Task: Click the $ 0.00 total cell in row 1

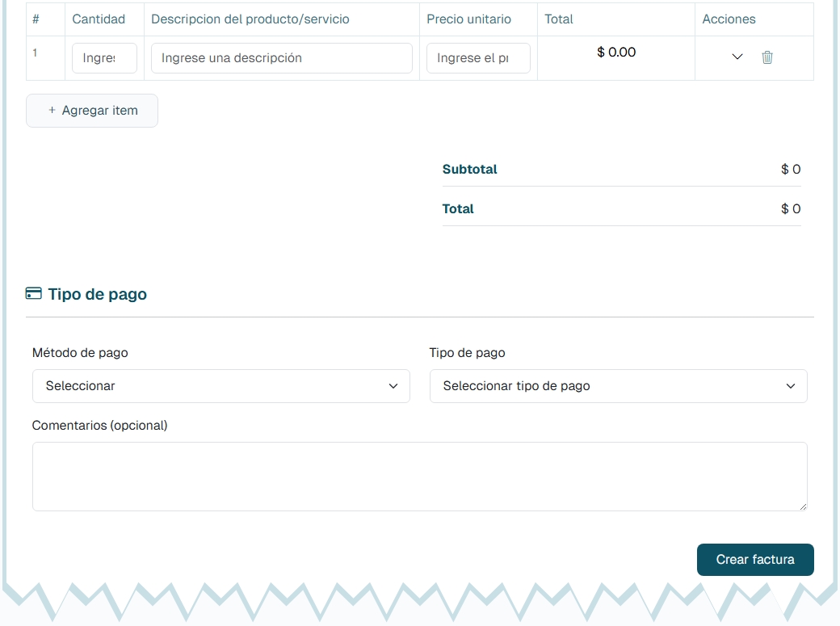Action: click(616, 53)
